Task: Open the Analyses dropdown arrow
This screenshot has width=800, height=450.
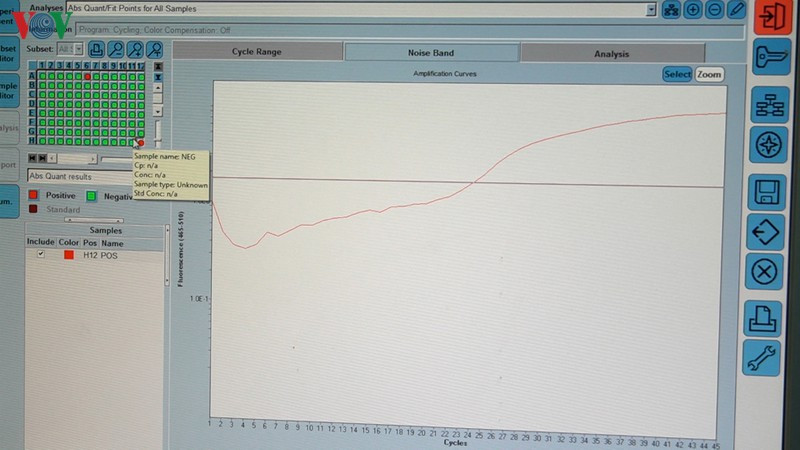Action: pyautogui.click(x=652, y=9)
